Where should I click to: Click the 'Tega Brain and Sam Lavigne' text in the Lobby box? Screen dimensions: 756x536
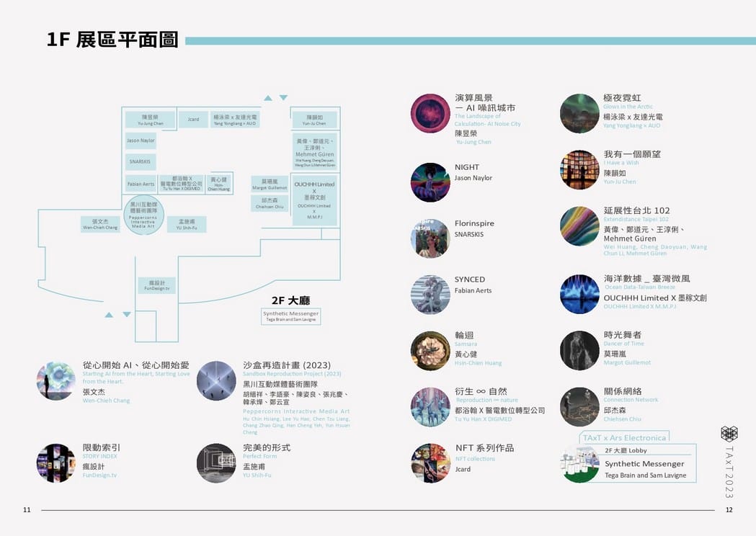coord(646,475)
